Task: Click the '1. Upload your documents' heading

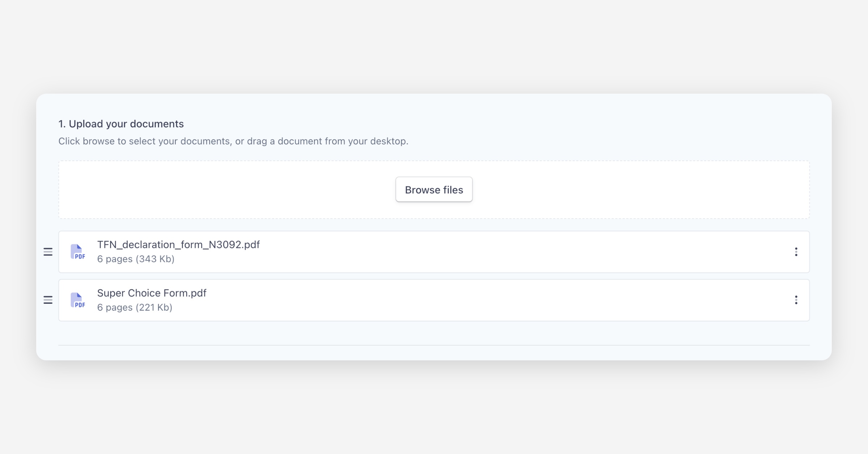Action: point(121,124)
